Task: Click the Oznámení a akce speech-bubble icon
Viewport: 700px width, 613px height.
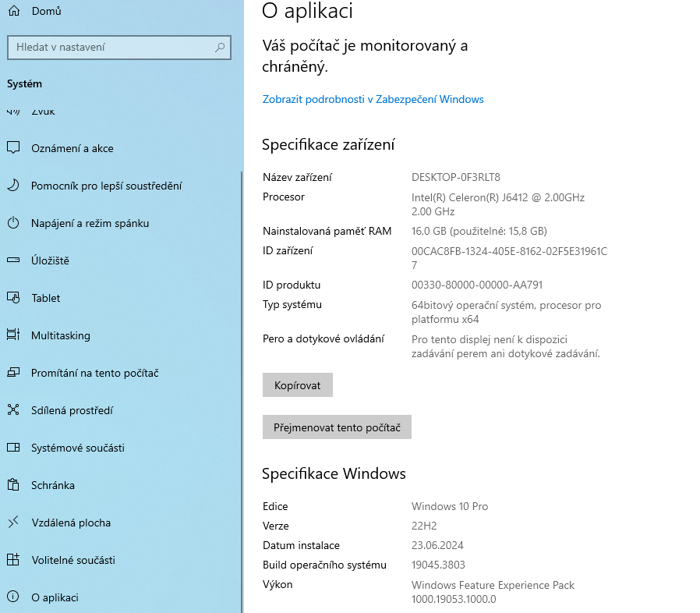Action: pos(13,148)
